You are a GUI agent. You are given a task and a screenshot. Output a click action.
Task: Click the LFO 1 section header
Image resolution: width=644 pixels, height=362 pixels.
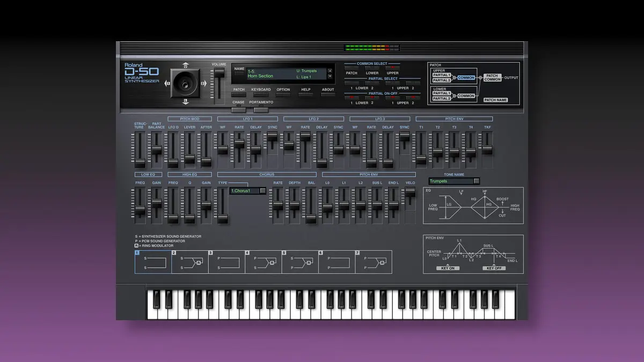[247, 119]
